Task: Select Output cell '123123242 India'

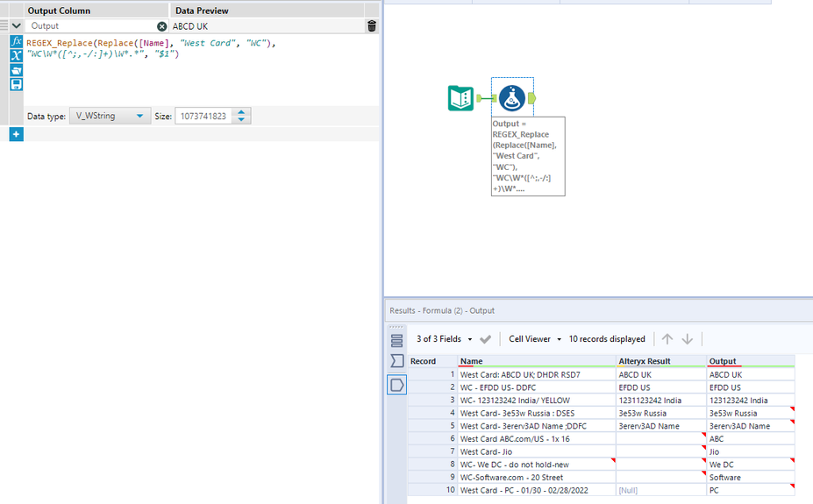Action: pyautogui.click(x=750, y=401)
